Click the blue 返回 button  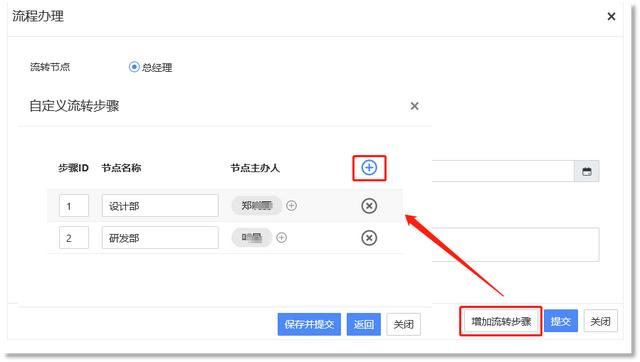364,324
